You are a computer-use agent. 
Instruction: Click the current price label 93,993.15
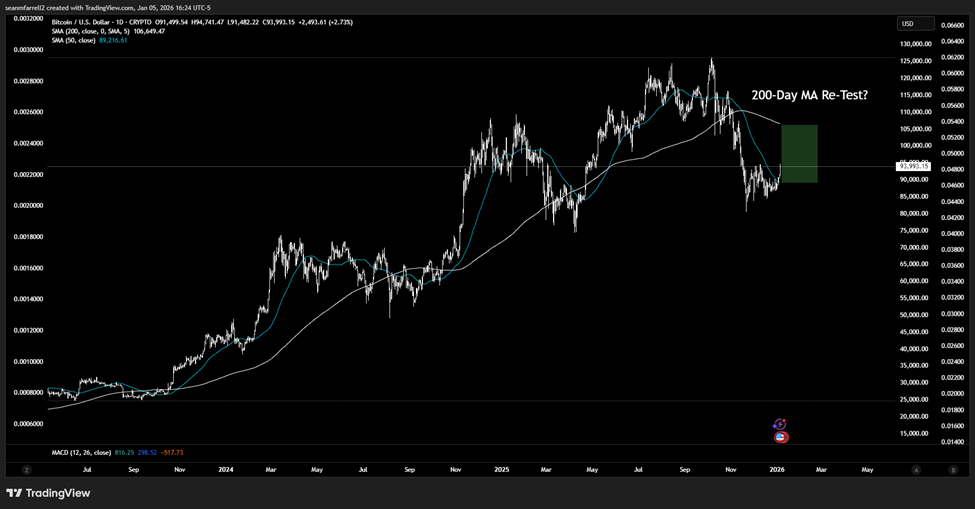tap(915, 166)
